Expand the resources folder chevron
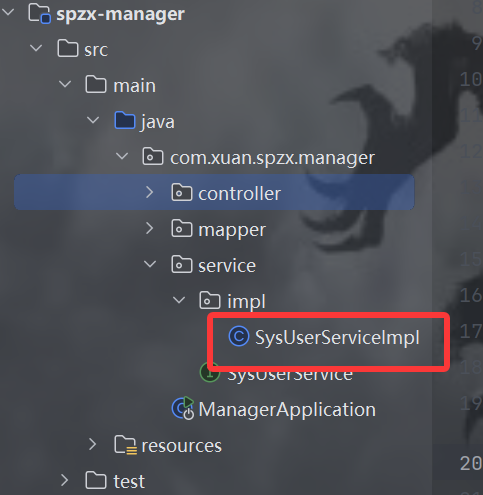Screen dimensions: 483x495 pyautogui.click(x=92, y=444)
